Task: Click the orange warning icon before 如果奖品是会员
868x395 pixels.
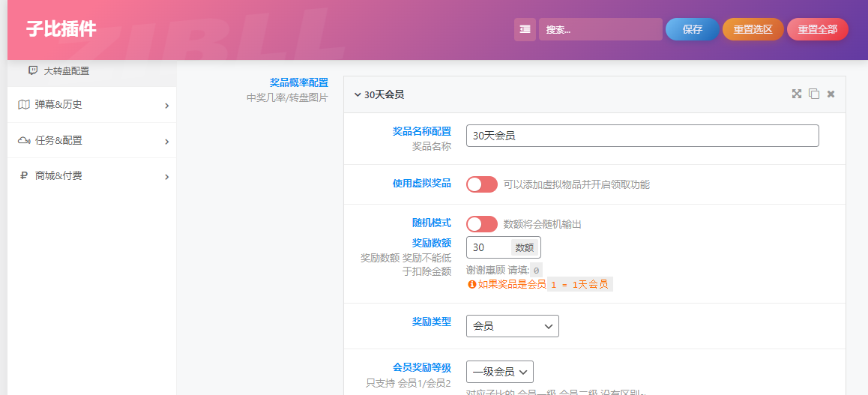Action: pos(471,285)
